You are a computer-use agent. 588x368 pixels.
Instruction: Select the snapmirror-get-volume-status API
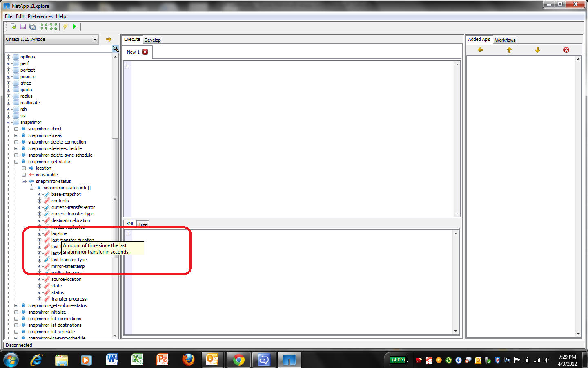click(58, 305)
